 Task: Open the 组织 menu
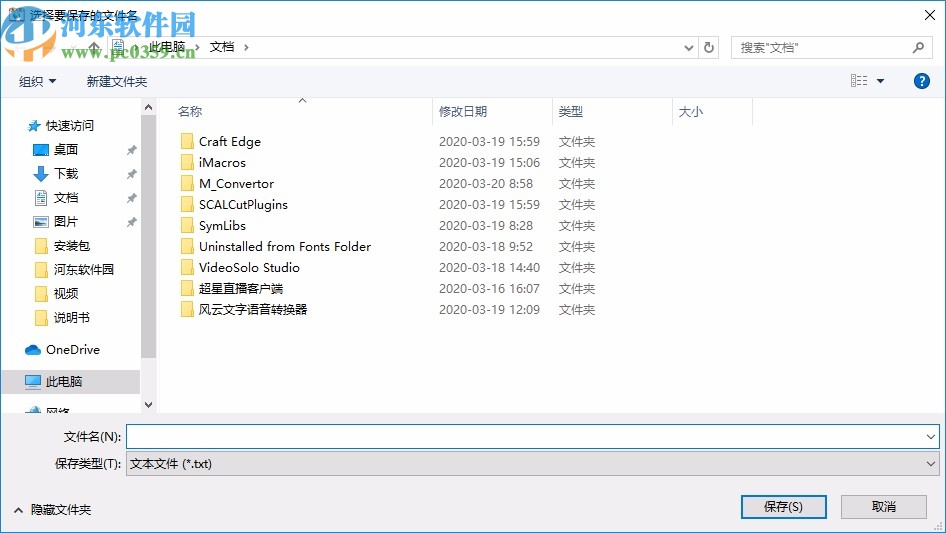pos(37,81)
